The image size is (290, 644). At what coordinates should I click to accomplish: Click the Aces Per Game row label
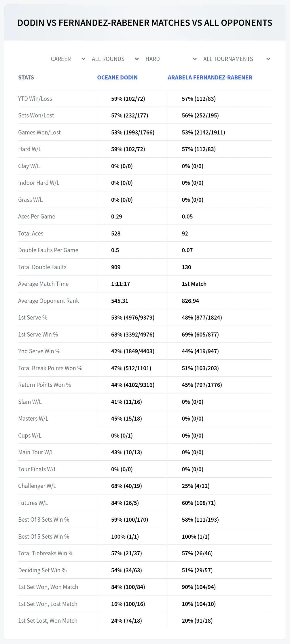(x=37, y=216)
